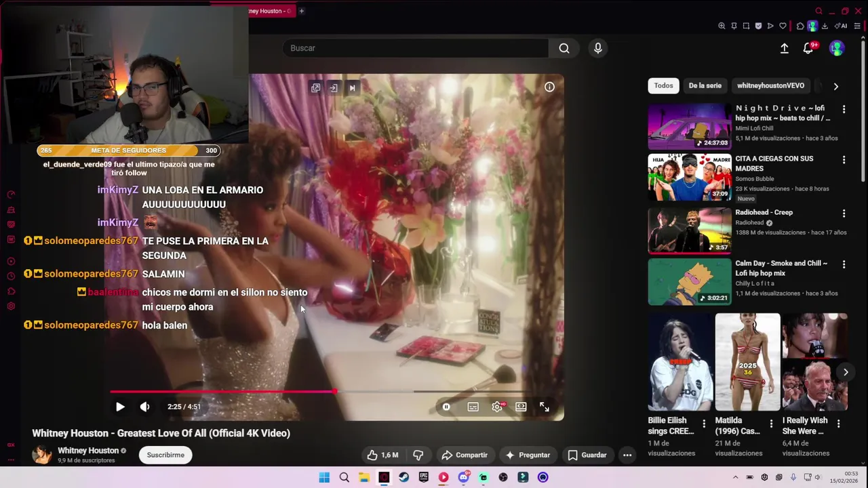Open YouTube notifications bell

(x=808, y=48)
